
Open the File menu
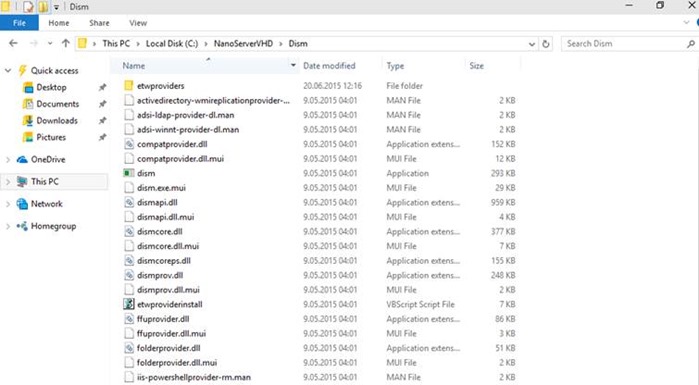click(x=19, y=23)
